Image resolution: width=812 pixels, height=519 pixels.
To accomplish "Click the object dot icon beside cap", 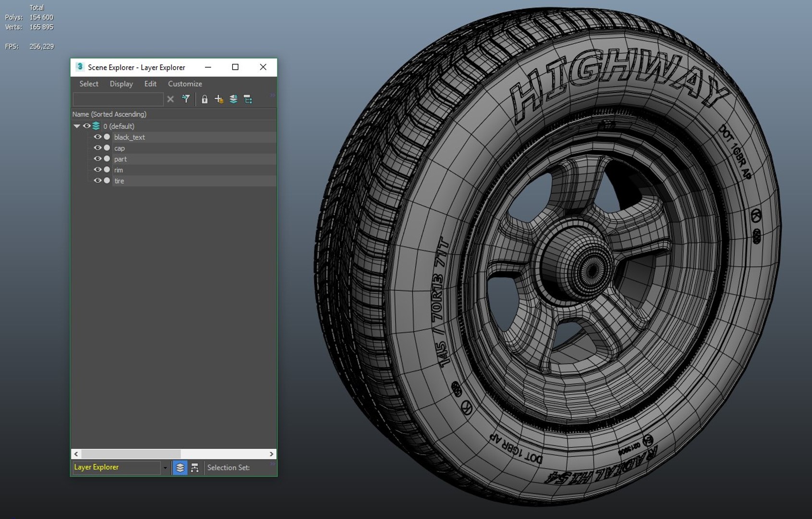I will [x=107, y=148].
